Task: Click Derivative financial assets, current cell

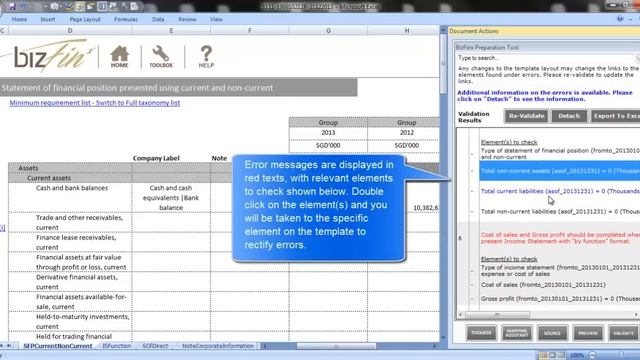Action: 70,282
